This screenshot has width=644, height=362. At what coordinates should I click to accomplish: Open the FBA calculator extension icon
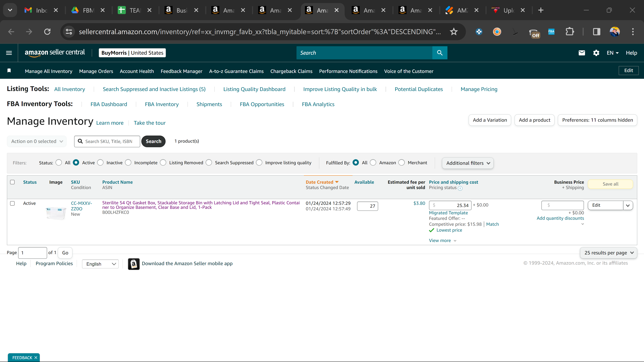[x=551, y=32]
